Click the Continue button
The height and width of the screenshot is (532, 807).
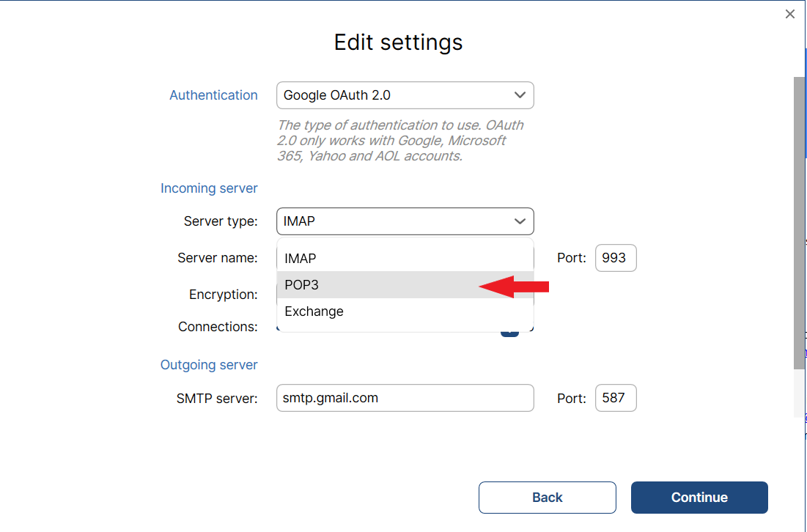[699, 497]
